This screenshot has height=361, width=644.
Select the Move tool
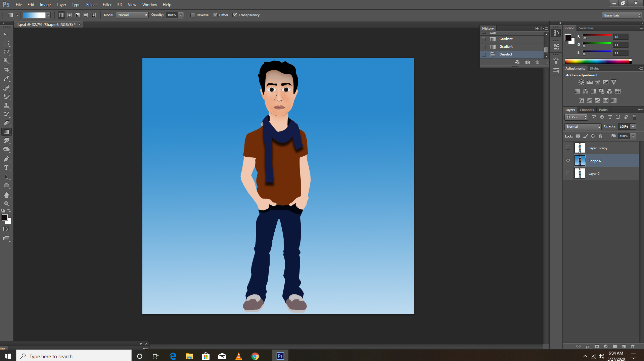coord(6,35)
